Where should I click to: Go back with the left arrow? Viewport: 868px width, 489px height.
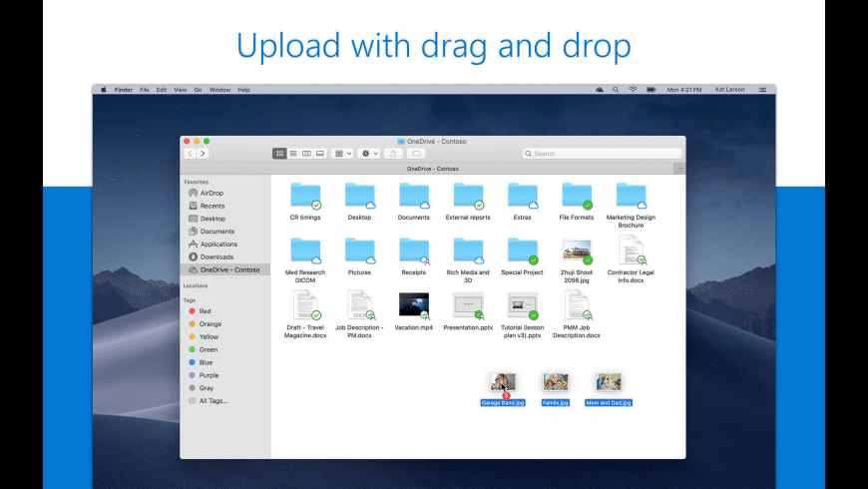point(190,154)
